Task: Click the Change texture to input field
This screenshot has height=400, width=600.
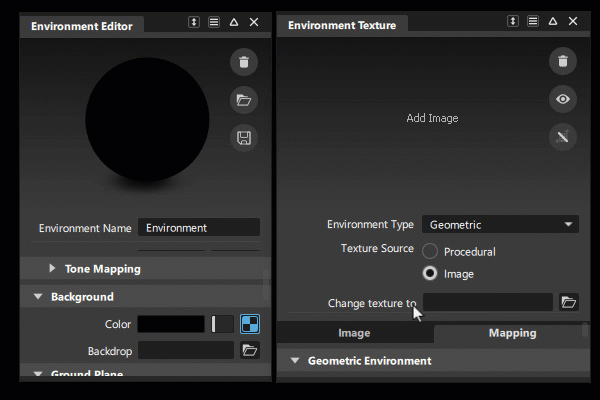Action: tap(488, 302)
